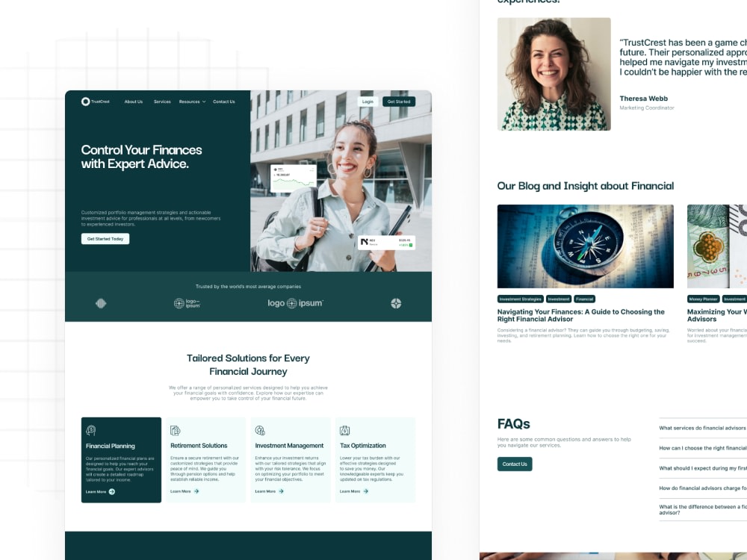Click the 'Trusted by the world's most average companies' text
The height and width of the screenshot is (560, 747).
pyautogui.click(x=248, y=287)
